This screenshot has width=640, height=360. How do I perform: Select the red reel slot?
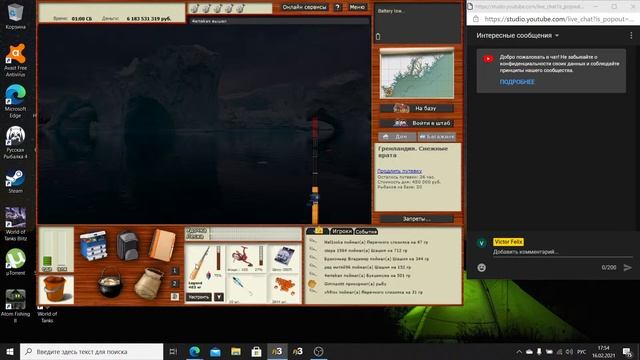pyautogui.click(x=247, y=258)
